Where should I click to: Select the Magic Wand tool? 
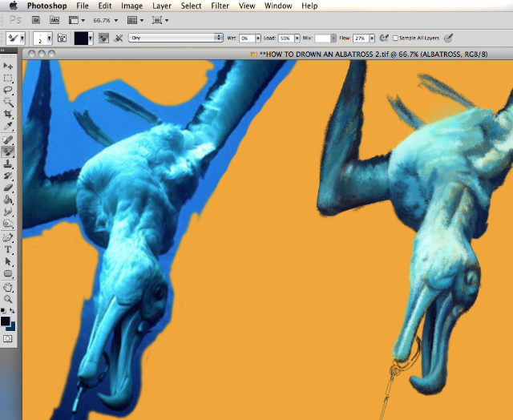tap(8, 102)
